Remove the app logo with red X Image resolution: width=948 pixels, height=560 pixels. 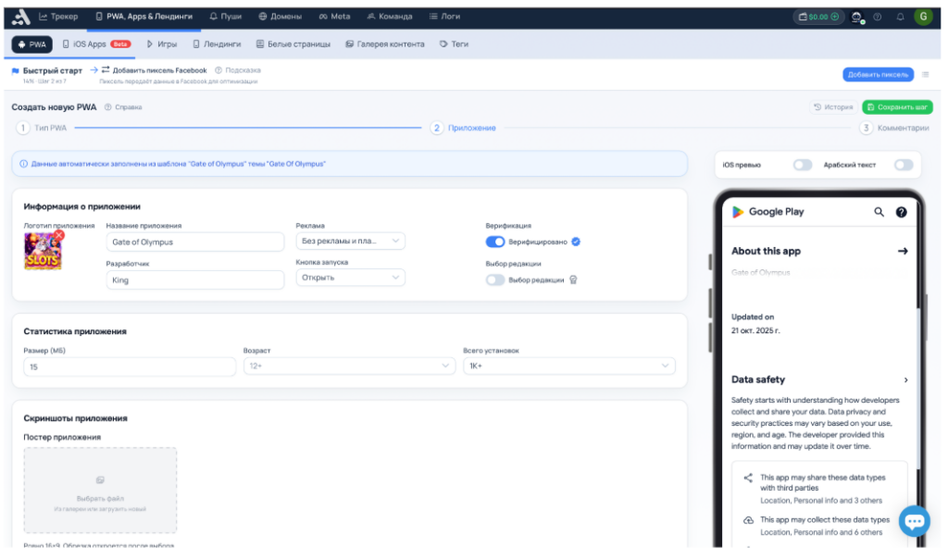click(58, 234)
